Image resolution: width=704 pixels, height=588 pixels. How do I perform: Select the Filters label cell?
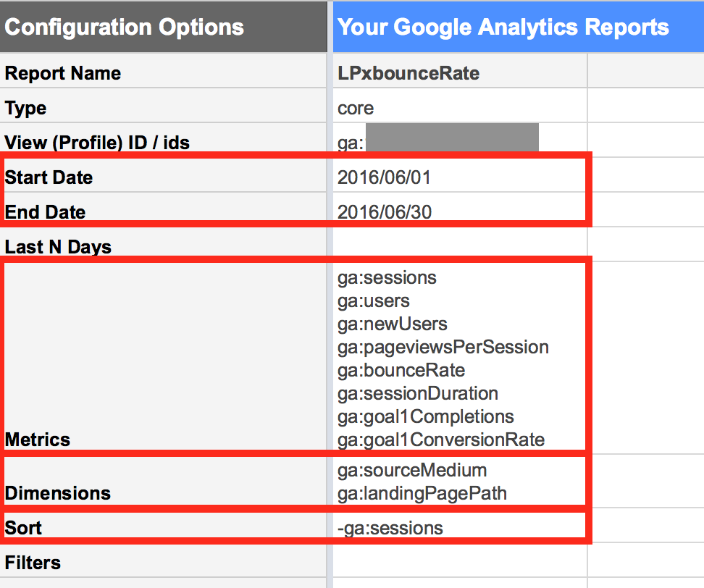click(x=164, y=560)
